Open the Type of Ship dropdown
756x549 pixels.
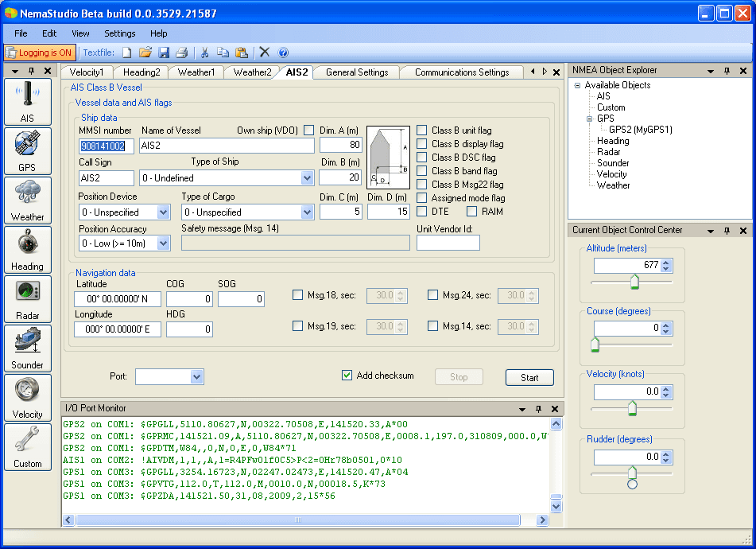pos(307,178)
